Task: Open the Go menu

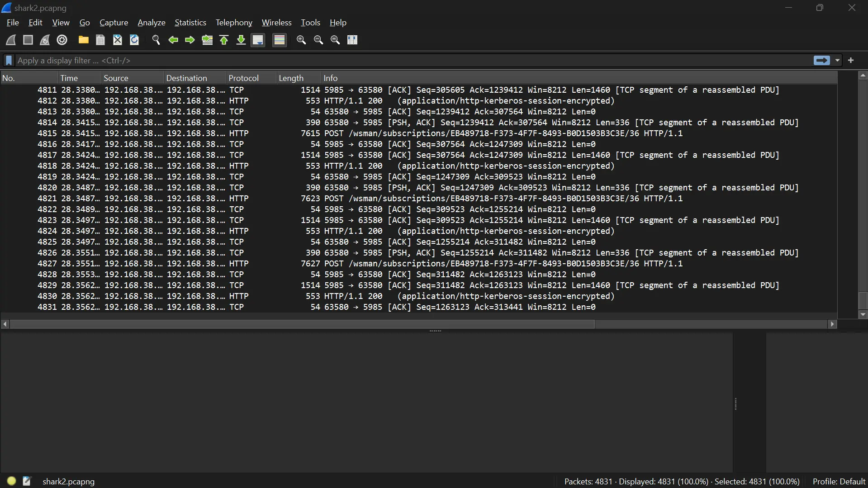Action: tap(85, 23)
